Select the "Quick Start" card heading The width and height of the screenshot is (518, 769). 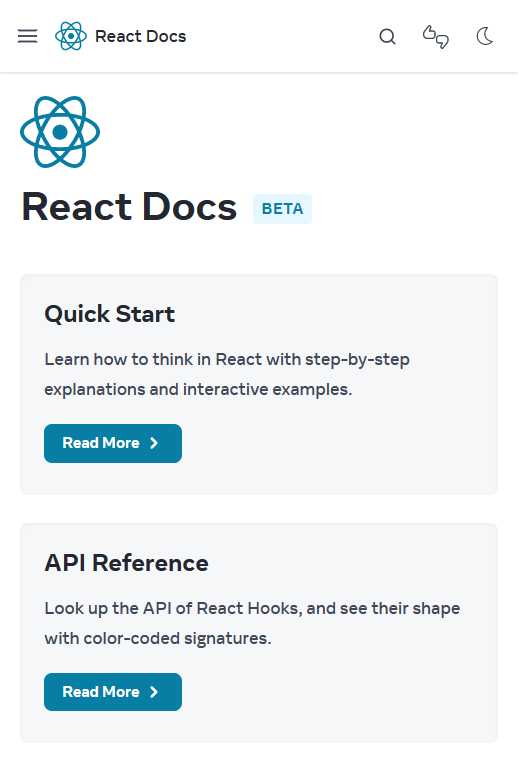[x=109, y=314]
